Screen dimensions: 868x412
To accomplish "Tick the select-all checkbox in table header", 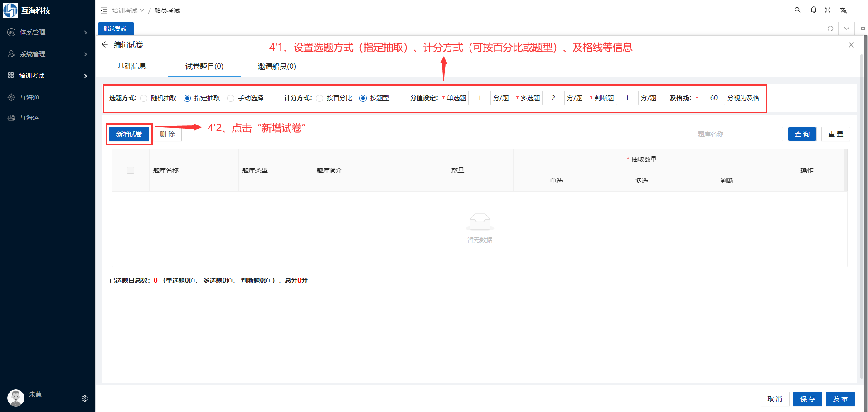I will tap(131, 170).
